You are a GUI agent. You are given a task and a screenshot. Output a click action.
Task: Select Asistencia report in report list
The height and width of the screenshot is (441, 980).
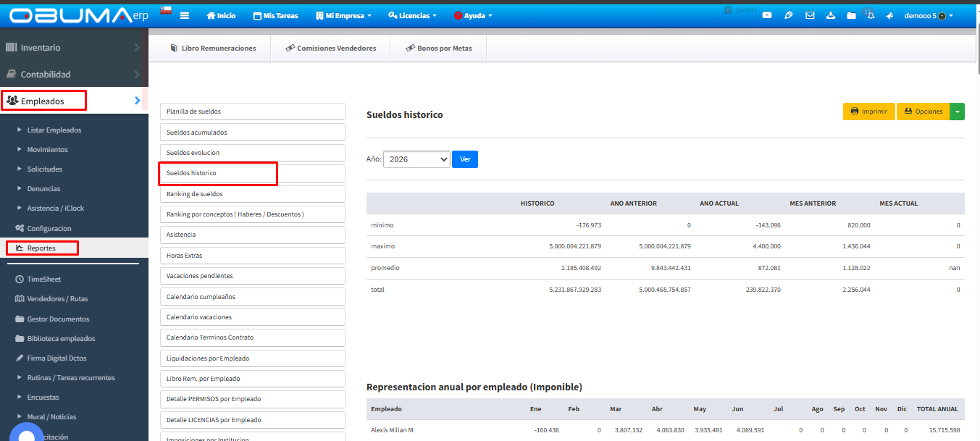(x=252, y=235)
